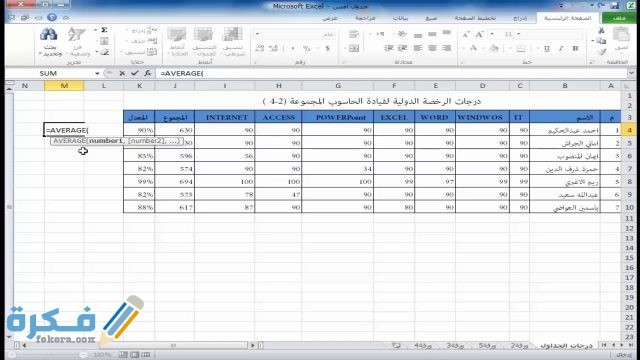Click the Cut scissors icon
The height and width of the screenshot is (360, 640).
601,30
